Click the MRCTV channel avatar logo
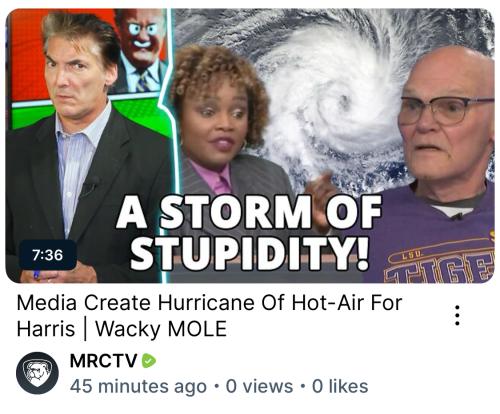The height and width of the screenshot is (414, 500). pyautogui.click(x=37, y=373)
